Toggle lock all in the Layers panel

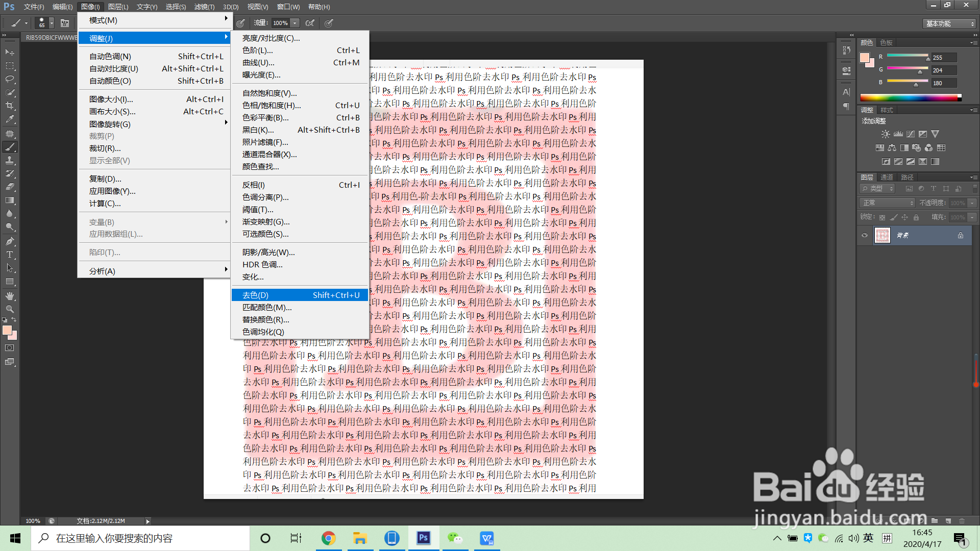coord(916,217)
